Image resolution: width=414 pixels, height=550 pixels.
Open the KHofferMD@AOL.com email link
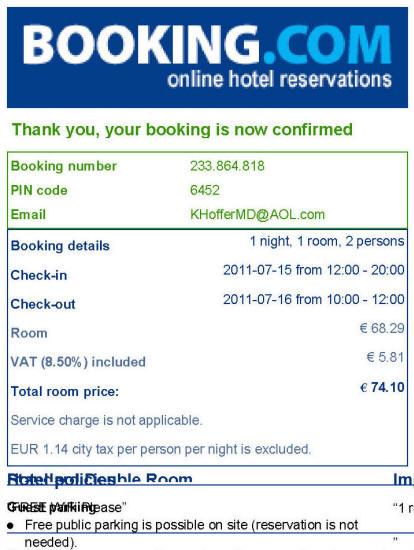(x=258, y=214)
